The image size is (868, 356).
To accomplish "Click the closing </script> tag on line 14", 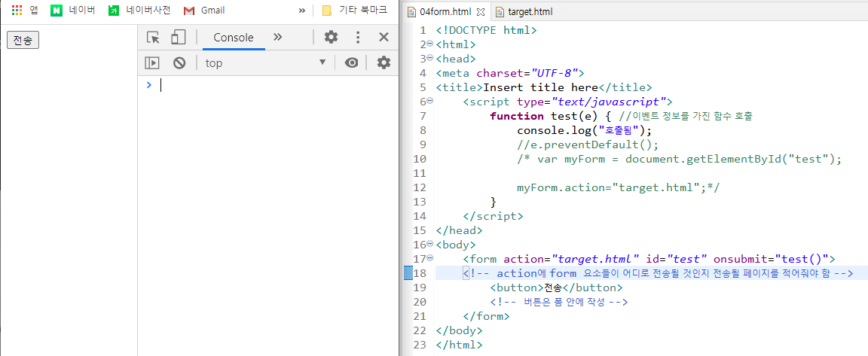I will click(x=493, y=215).
